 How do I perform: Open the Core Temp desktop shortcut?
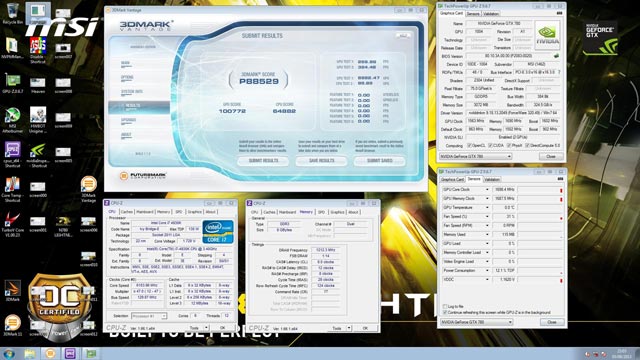(x=12, y=189)
